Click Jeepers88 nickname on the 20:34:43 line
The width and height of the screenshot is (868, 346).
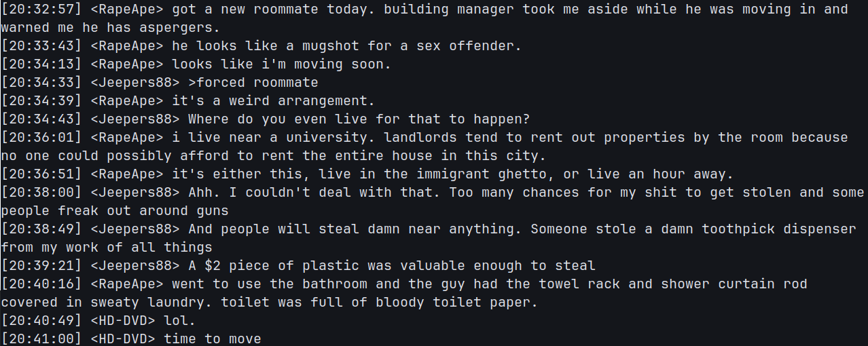pos(134,119)
